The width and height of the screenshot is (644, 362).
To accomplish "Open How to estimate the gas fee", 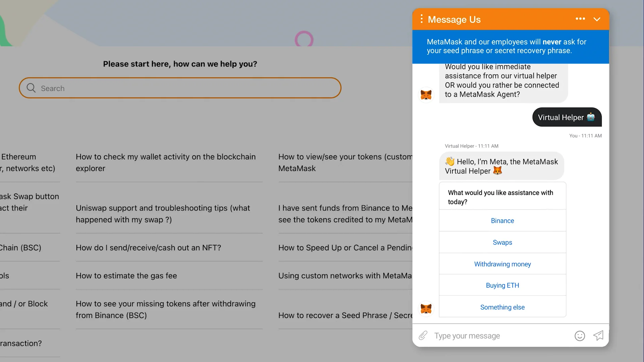I will [x=126, y=276].
